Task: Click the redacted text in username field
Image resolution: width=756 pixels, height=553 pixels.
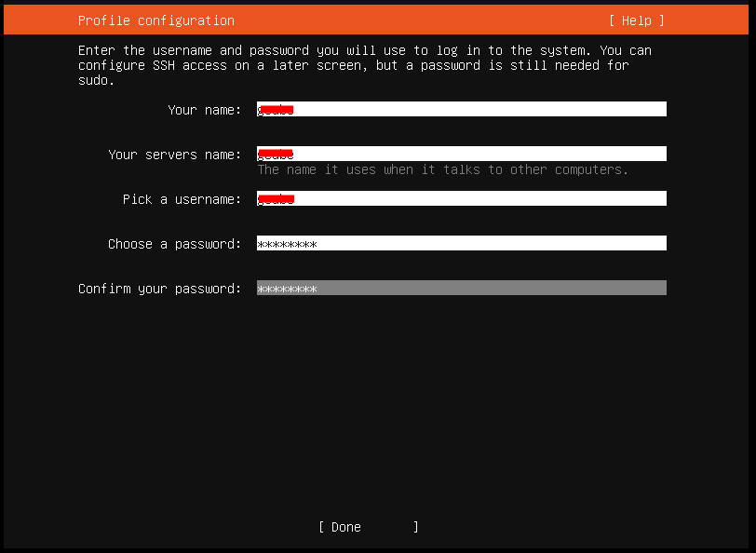Action: 276,199
